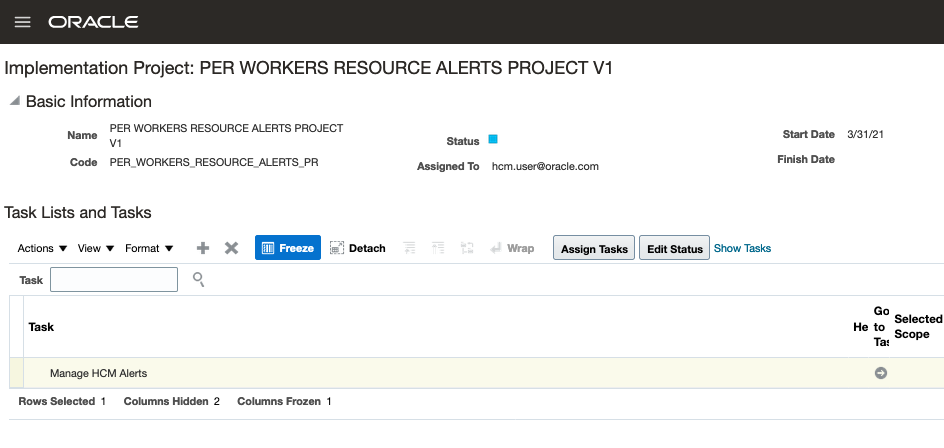Collapse the Basic Information section
The width and height of the screenshot is (944, 448).
pos(15,101)
